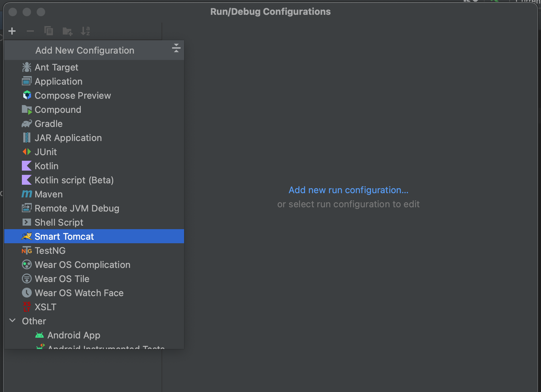Click the JAR Application archive icon
Screen dimensions: 541x392
[x=27, y=137]
